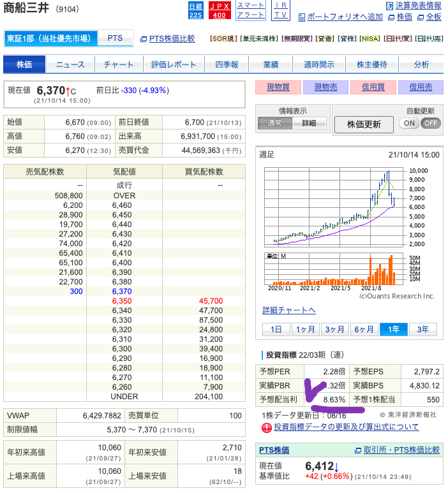
Task: Select the 3年 chart period
Action: pos(422,329)
